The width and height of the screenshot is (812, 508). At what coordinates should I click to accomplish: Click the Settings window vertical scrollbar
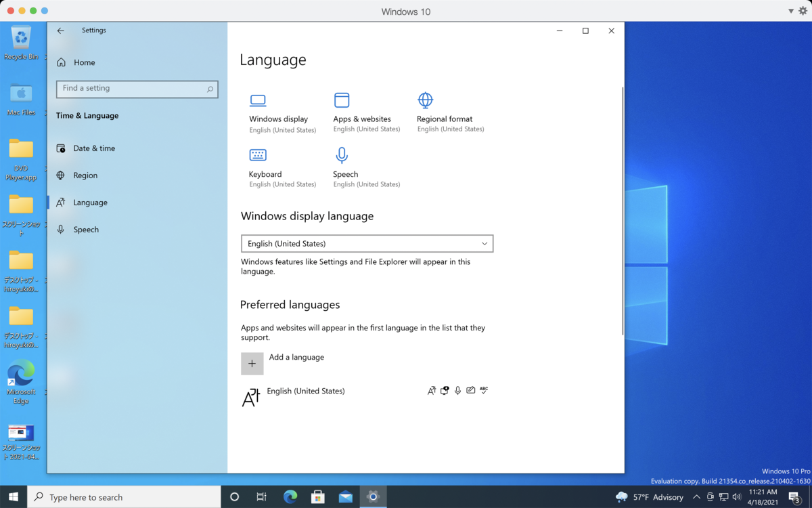point(623,210)
